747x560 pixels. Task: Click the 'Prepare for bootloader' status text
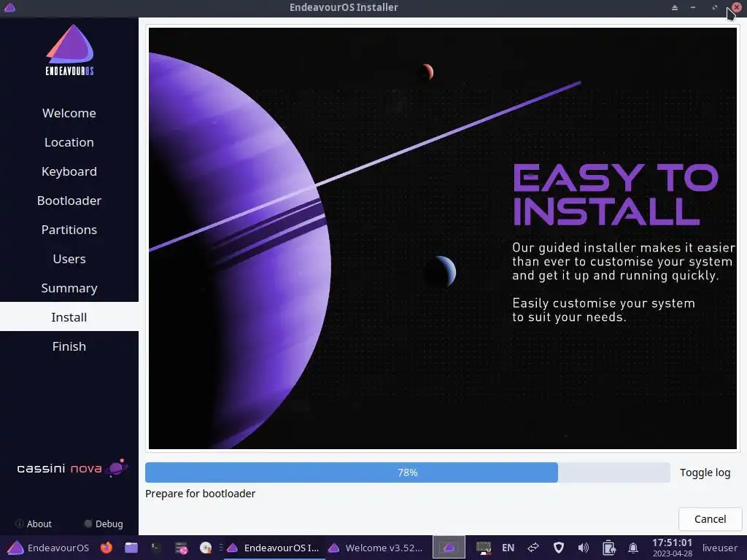200,494
